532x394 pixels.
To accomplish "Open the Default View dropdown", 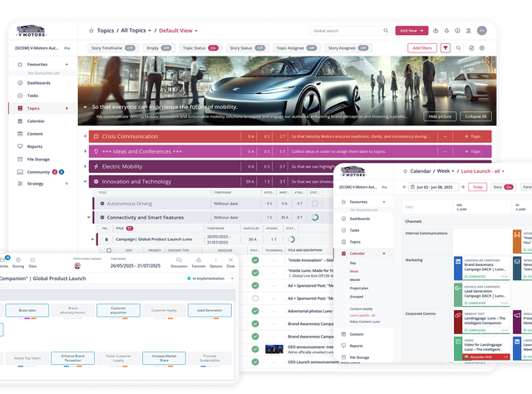I will point(178,31).
